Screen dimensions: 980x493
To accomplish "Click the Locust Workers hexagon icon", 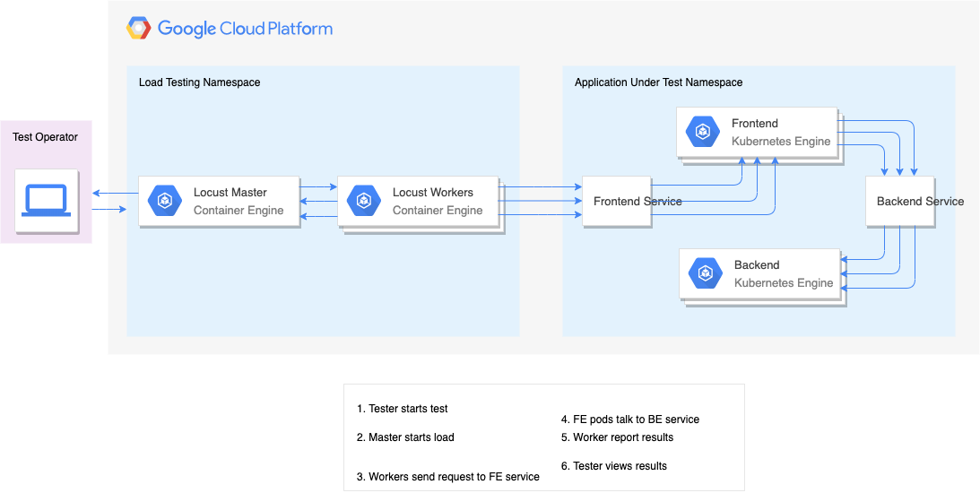I will point(364,201).
